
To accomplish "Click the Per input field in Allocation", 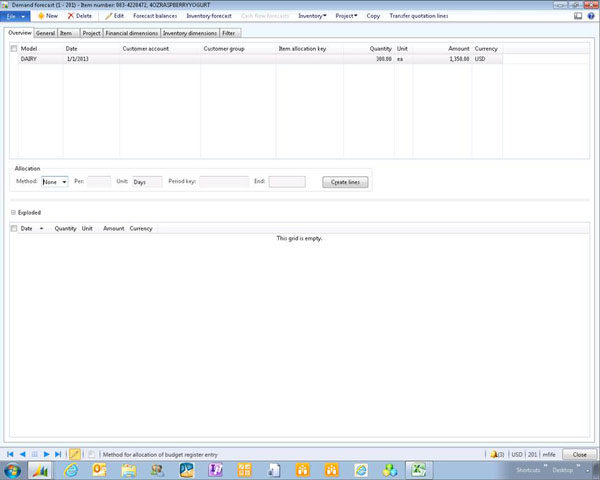I will coord(99,182).
